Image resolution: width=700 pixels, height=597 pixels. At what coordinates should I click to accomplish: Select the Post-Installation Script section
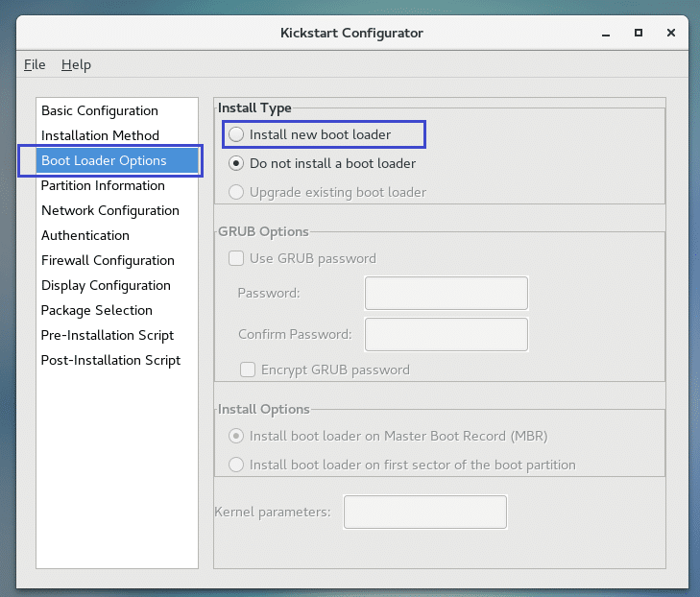[x=110, y=360]
